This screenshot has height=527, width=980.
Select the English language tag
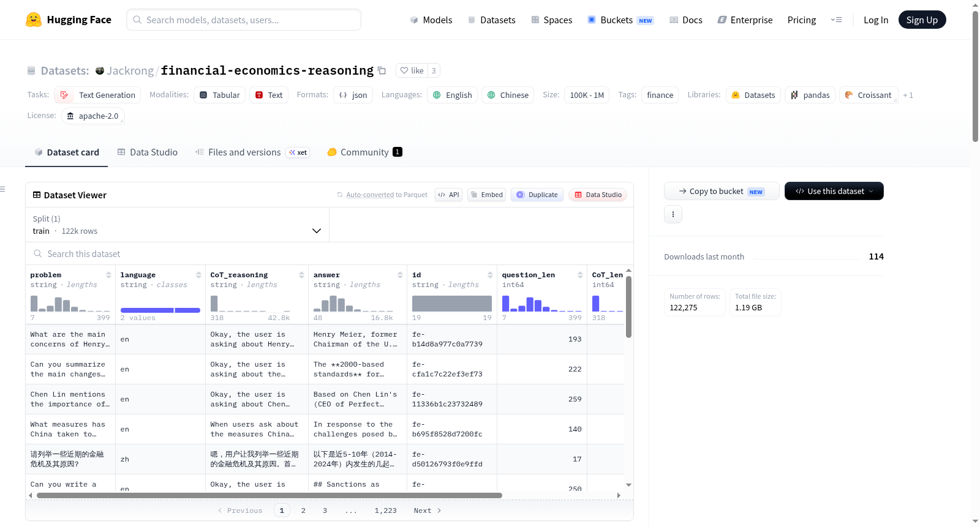(x=452, y=95)
